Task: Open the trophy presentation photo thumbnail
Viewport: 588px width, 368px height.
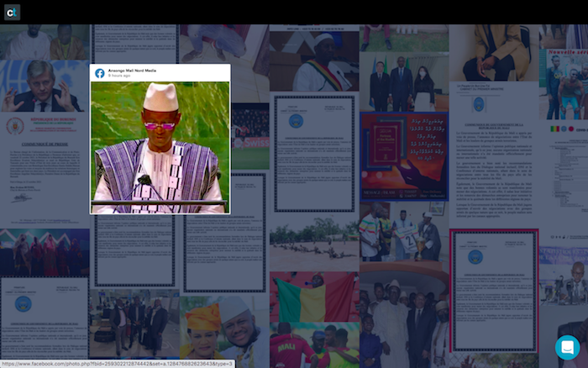Action: point(402,233)
